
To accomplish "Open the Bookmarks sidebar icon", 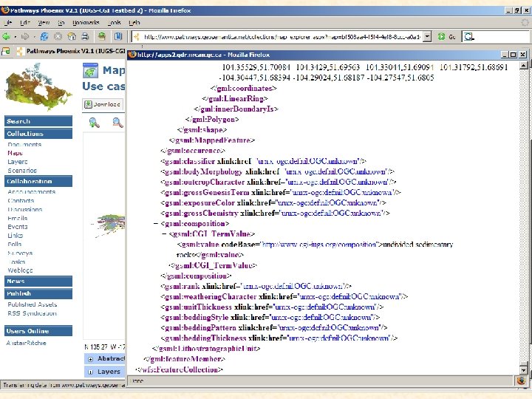I will (x=117, y=36).
